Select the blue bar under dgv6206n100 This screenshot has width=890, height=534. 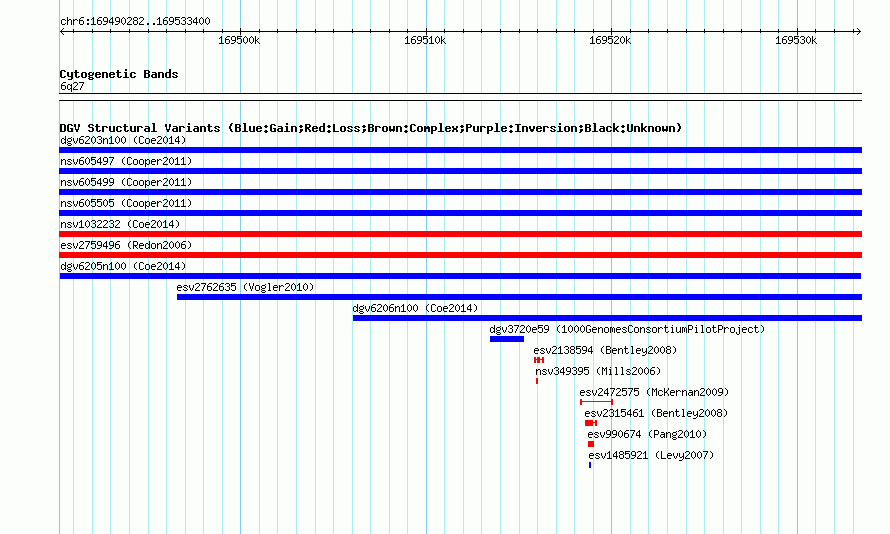pyautogui.click(x=607, y=318)
